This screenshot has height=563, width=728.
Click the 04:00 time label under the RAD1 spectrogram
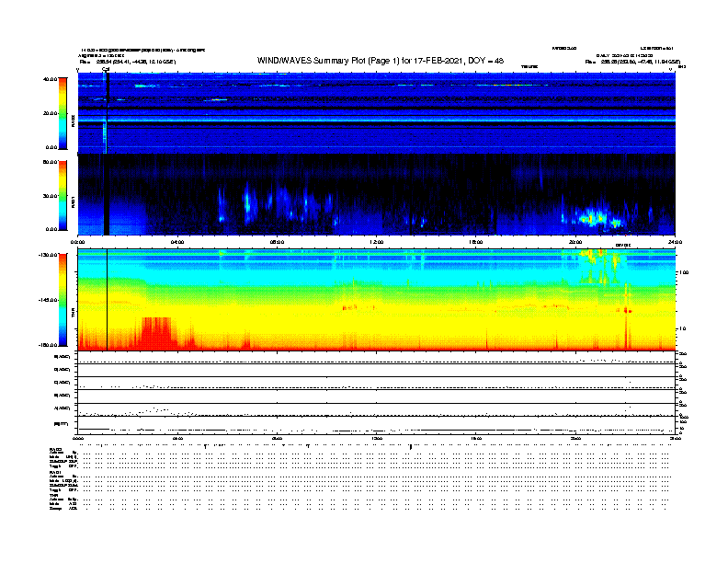(177, 242)
